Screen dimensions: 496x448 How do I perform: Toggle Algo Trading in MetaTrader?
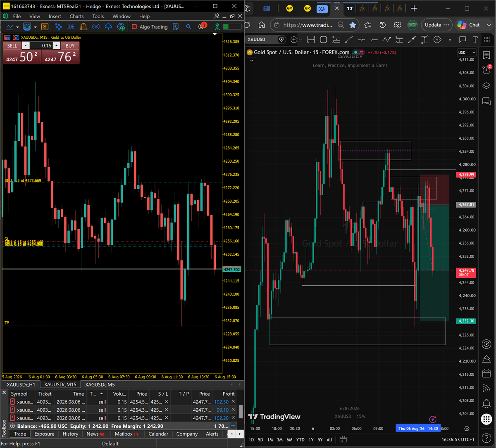point(150,27)
